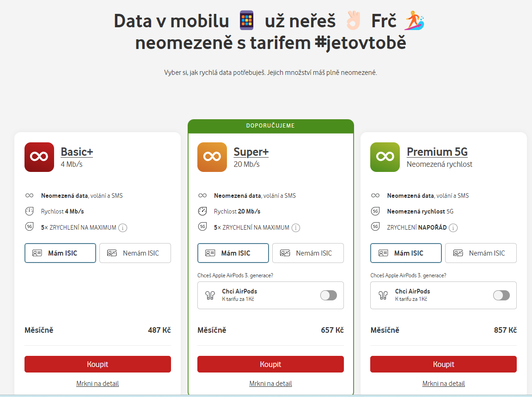Enable Chci AirPods toggle in Premium 5G plan
This screenshot has width=532, height=397.
[501, 295]
